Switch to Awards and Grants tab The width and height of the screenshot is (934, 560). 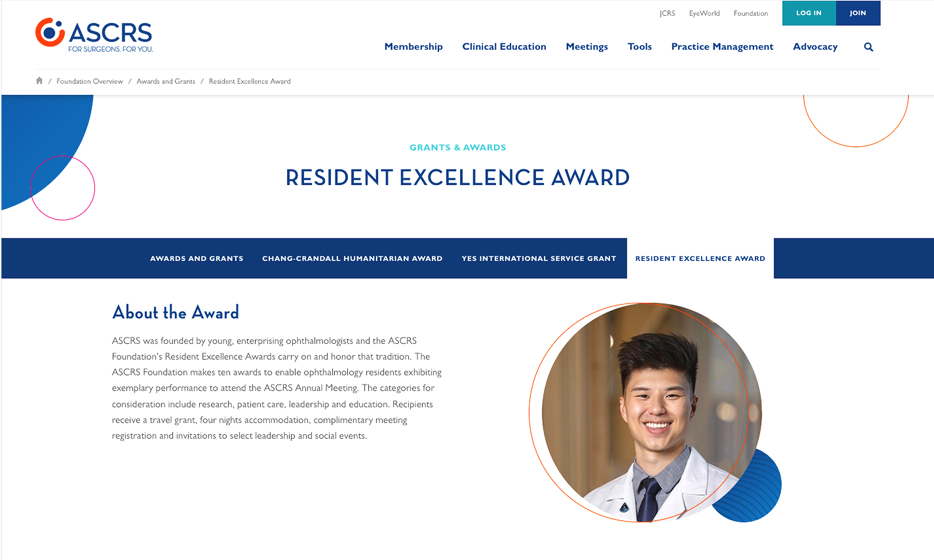(x=196, y=258)
